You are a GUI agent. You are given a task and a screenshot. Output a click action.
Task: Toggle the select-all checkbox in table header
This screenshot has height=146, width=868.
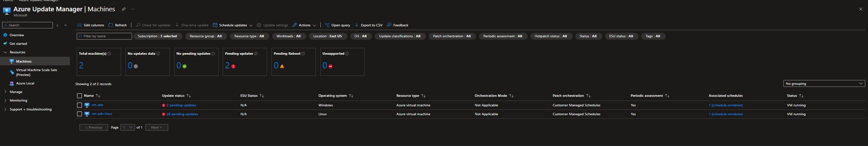click(79, 96)
